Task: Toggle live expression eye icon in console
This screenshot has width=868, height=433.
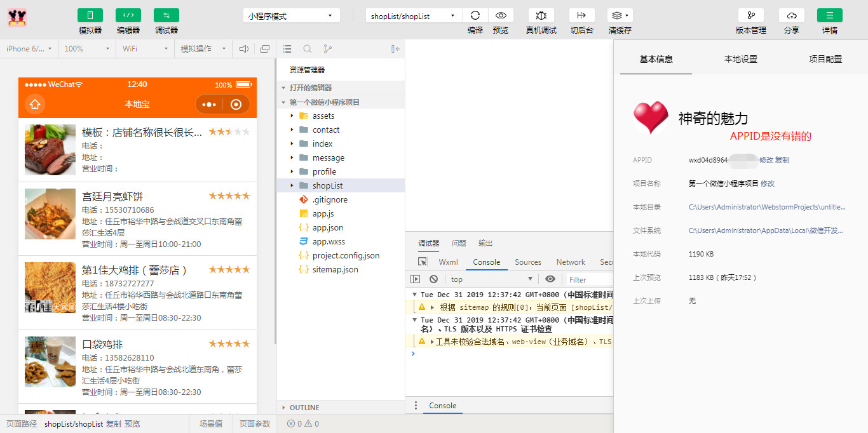Action: [550, 279]
